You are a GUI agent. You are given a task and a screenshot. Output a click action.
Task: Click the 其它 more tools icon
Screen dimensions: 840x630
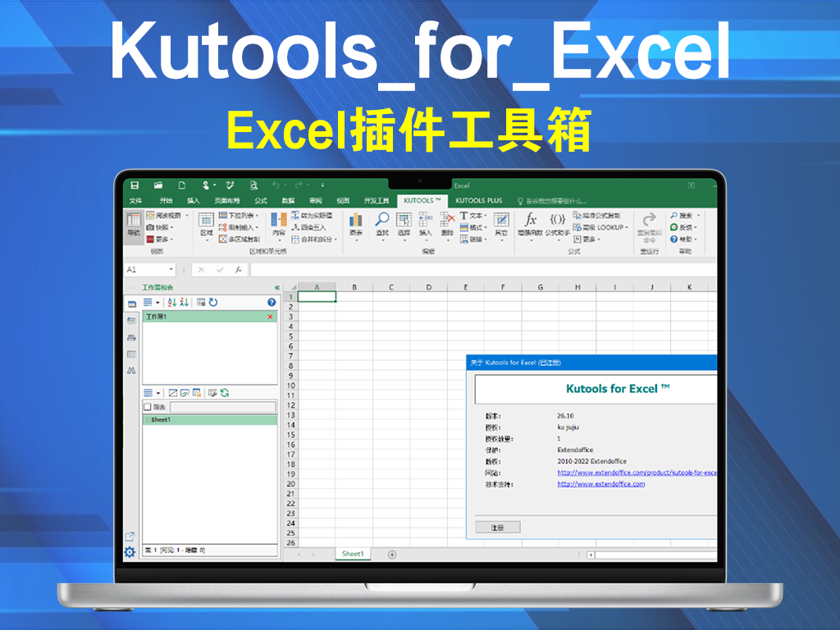501,219
